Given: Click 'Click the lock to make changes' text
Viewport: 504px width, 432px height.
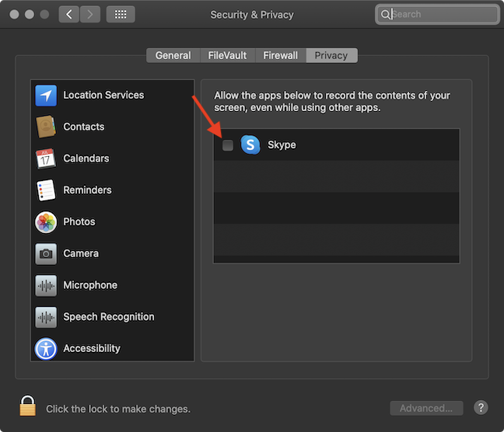Looking at the screenshot, I should [x=118, y=409].
